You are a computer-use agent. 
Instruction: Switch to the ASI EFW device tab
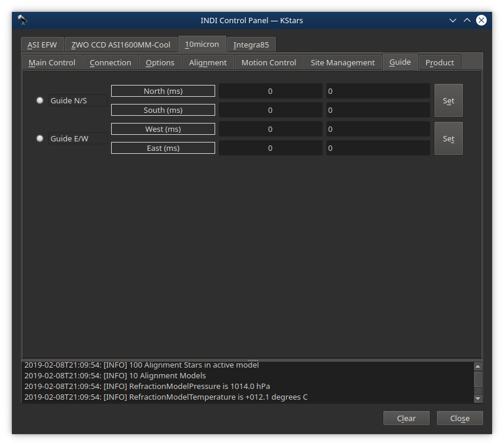(x=42, y=45)
